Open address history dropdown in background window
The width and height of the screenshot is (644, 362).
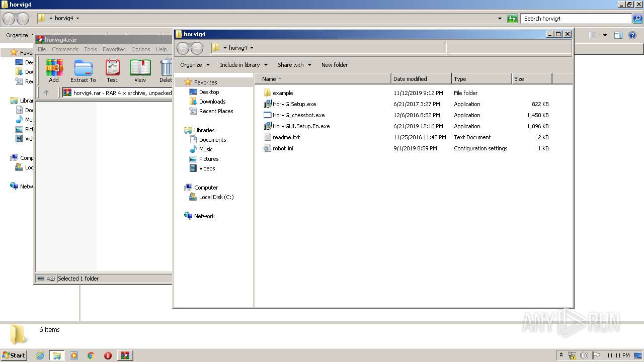tap(500, 19)
